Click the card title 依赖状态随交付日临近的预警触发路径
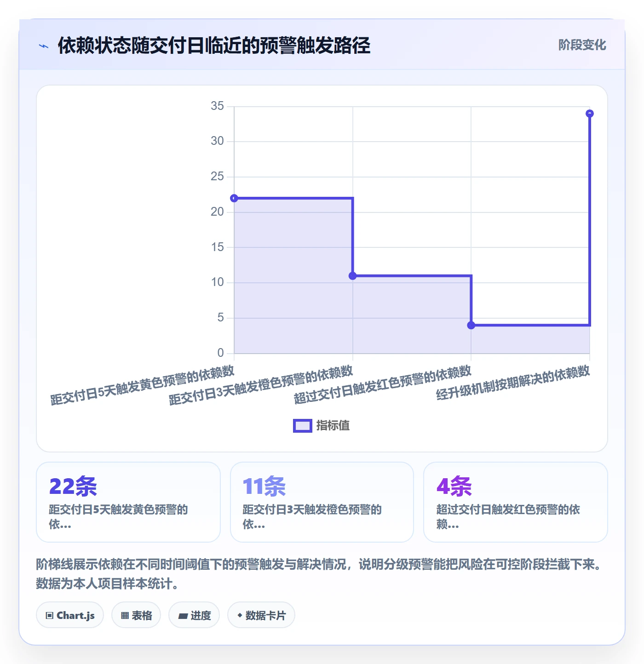Viewport: 644px width, 664px height. click(214, 46)
